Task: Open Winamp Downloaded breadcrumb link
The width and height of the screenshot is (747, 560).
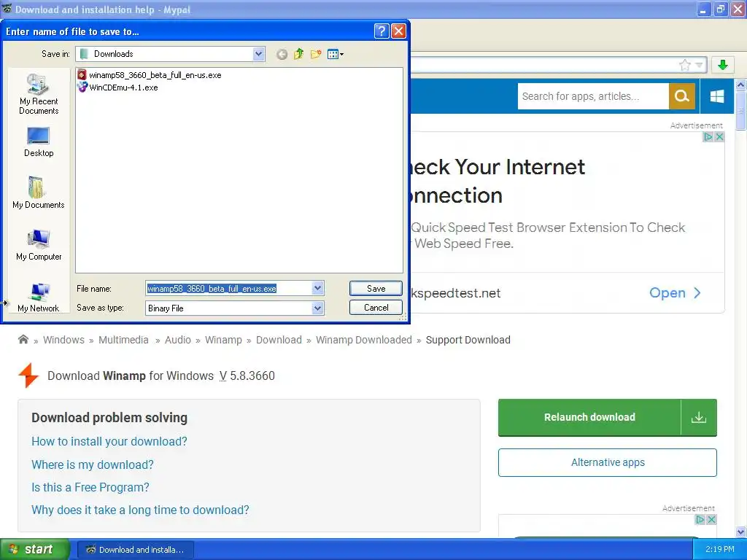Action: pyautogui.click(x=364, y=340)
